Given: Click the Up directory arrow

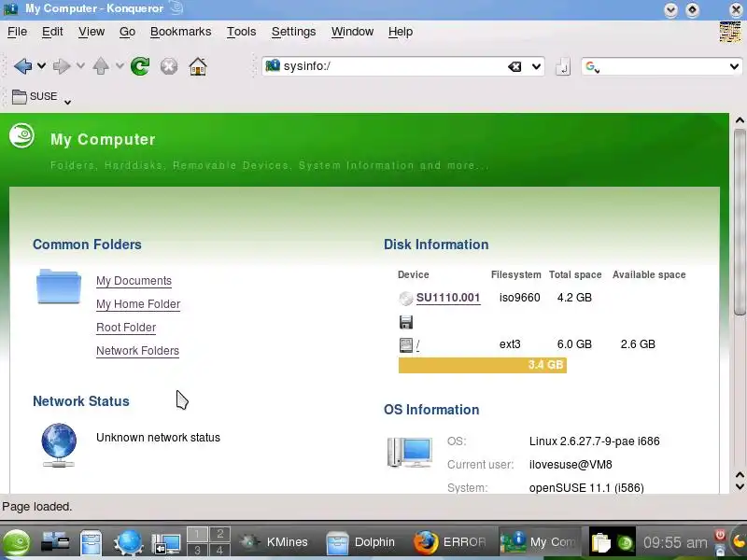Looking at the screenshot, I should [x=101, y=66].
